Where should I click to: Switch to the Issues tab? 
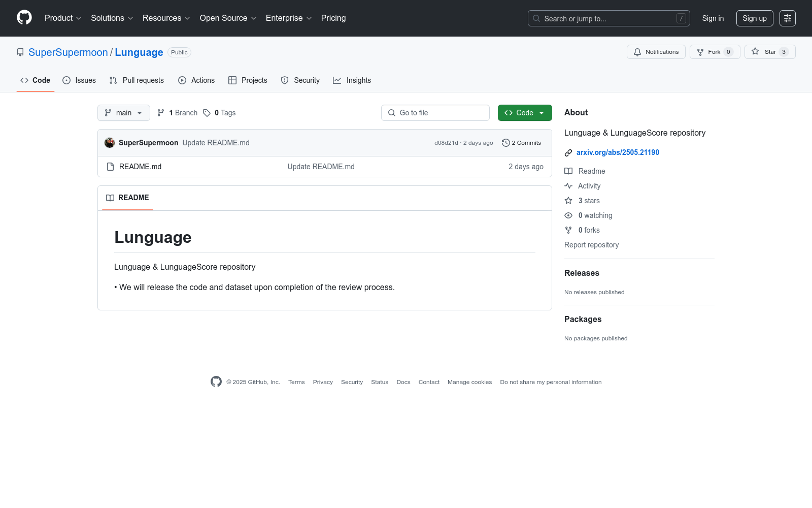click(79, 80)
